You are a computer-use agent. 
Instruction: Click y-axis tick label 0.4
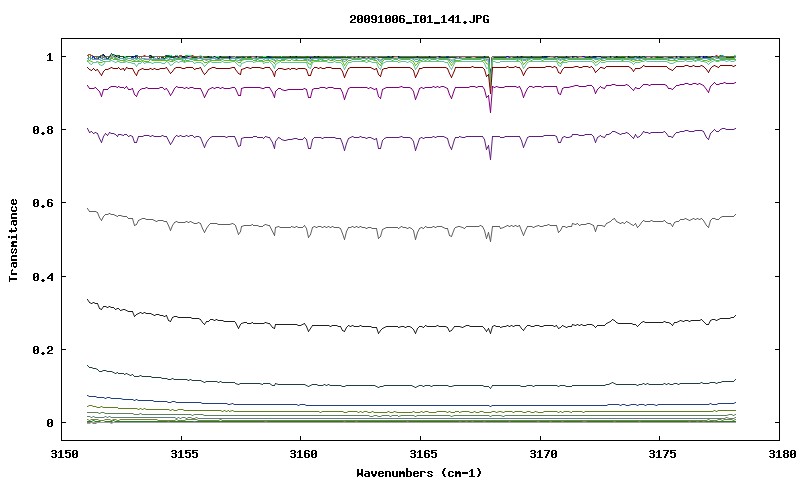pos(43,276)
